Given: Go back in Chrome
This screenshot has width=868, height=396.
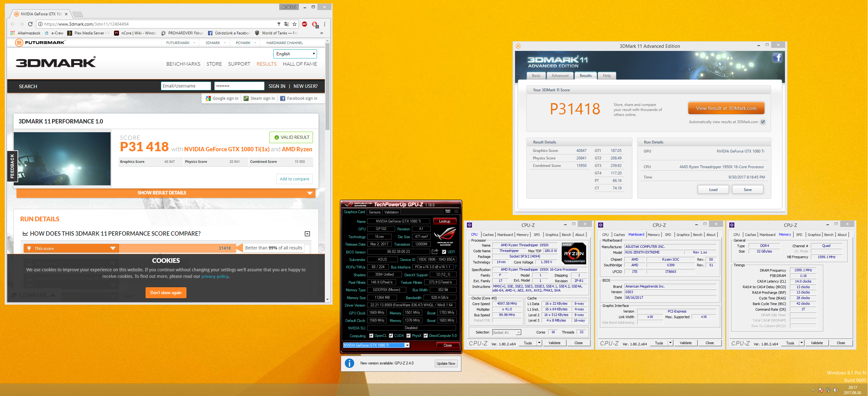Looking at the screenshot, I should pyautogui.click(x=13, y=24).
